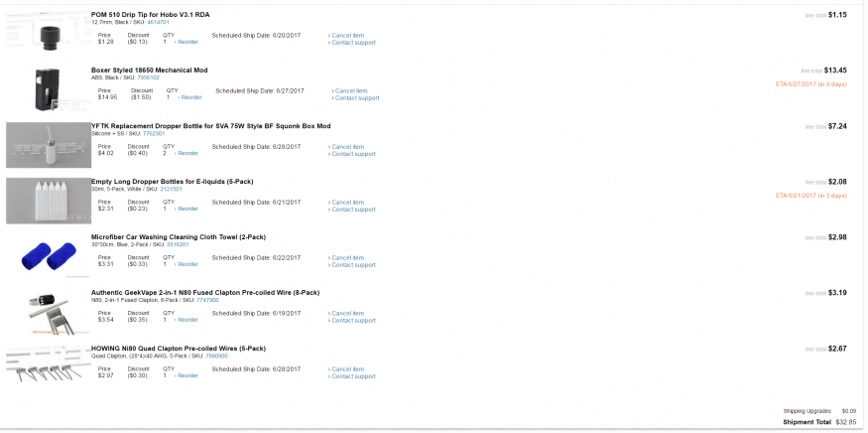
Task: Click the YFTK Replacement Dropper Bottle image
Action: pyautogui.click(x=48, y=144)
